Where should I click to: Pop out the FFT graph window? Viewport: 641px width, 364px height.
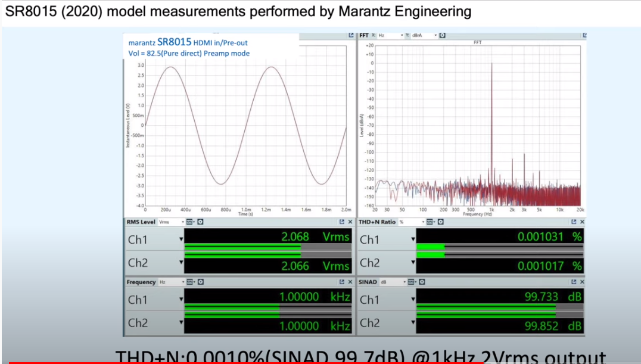(584, 36)
